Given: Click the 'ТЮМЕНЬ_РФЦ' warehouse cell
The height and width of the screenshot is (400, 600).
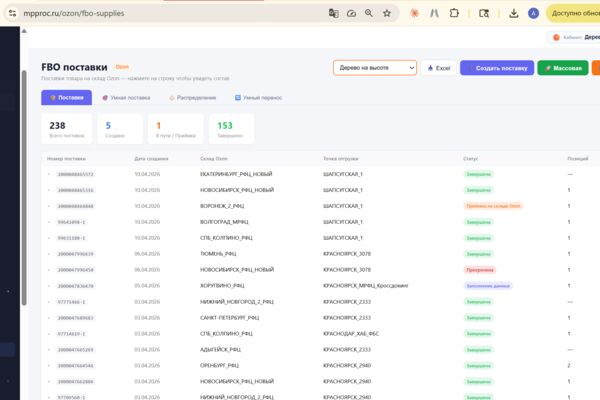Looking at the screenshot, I should [x=218, y=254].
